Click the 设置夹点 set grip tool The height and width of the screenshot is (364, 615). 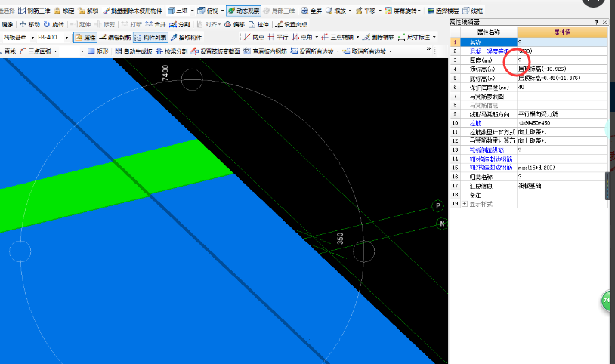coord(291,24)
